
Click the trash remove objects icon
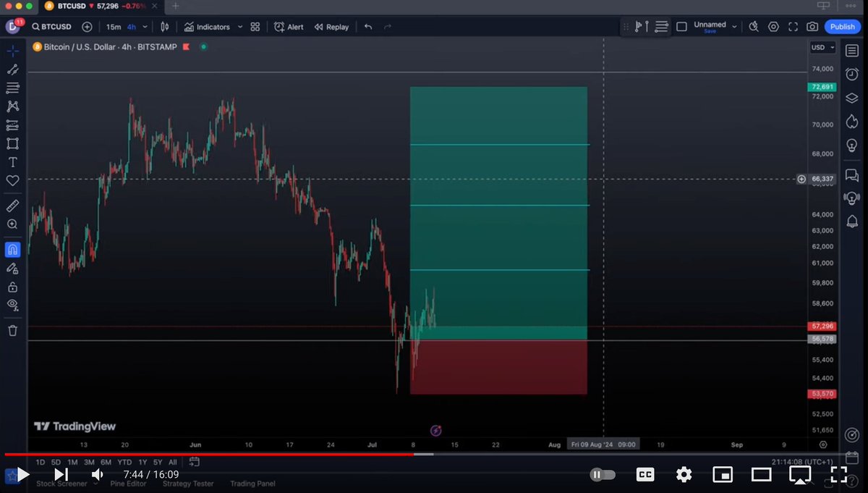(12, 330)
